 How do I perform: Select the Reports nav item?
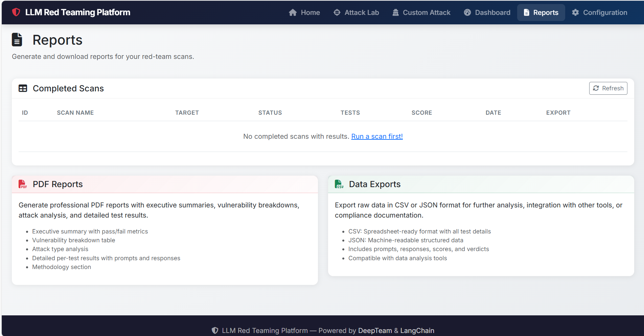click(541, 13)
